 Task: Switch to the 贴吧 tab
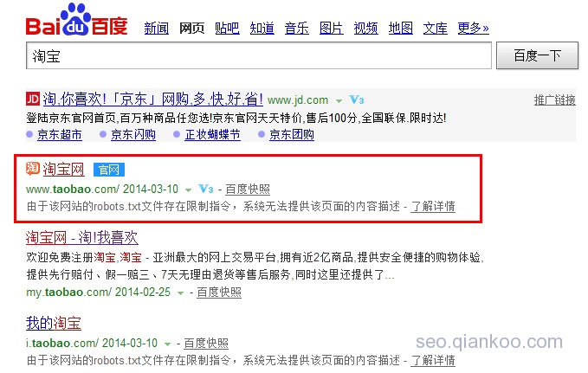point(227,28)
